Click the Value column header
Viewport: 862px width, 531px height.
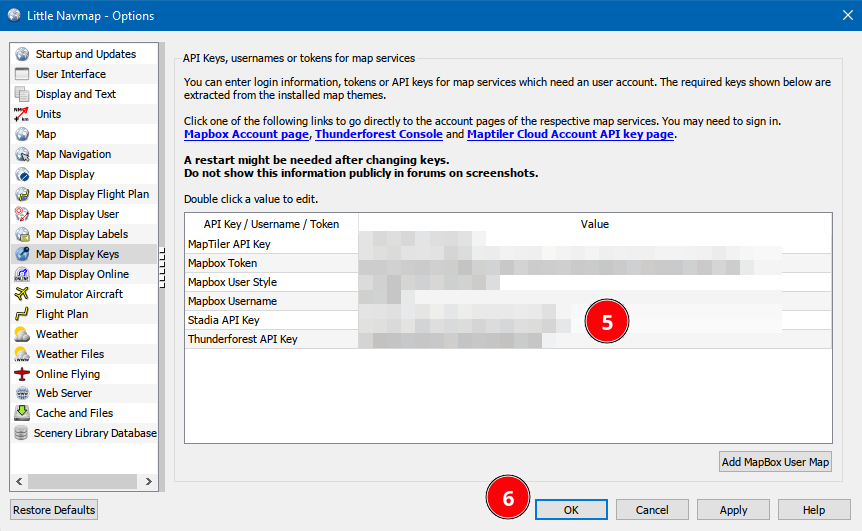coord(595,224)
